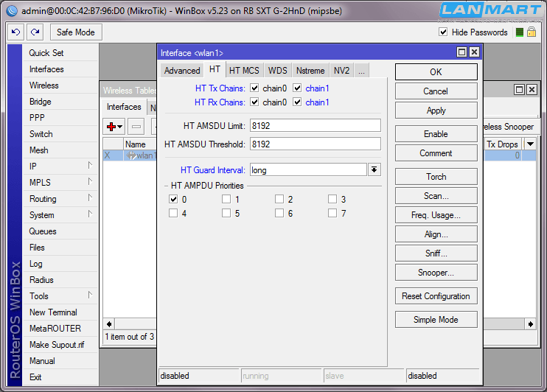The width and height of the screenshot is (547, 392).
Task: Maximize the Interface wlan1 dialog
Action: coord(462,52)
